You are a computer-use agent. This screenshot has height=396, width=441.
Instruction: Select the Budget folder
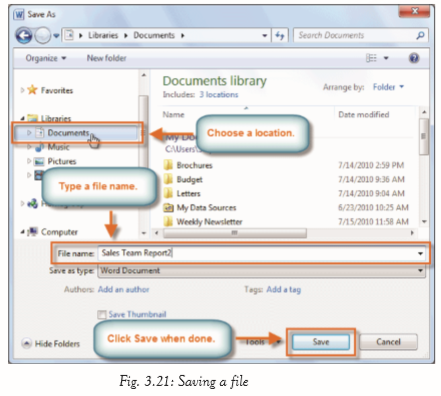(189, 180)
